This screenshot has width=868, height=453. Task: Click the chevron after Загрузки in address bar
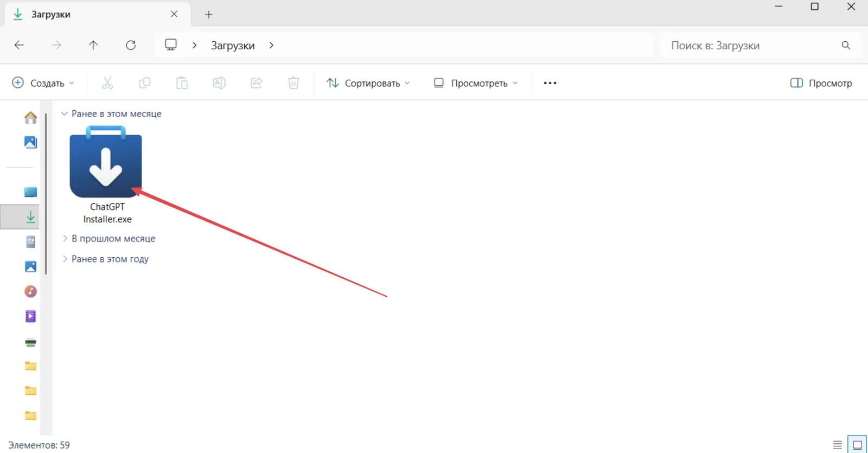click(271, 46)
